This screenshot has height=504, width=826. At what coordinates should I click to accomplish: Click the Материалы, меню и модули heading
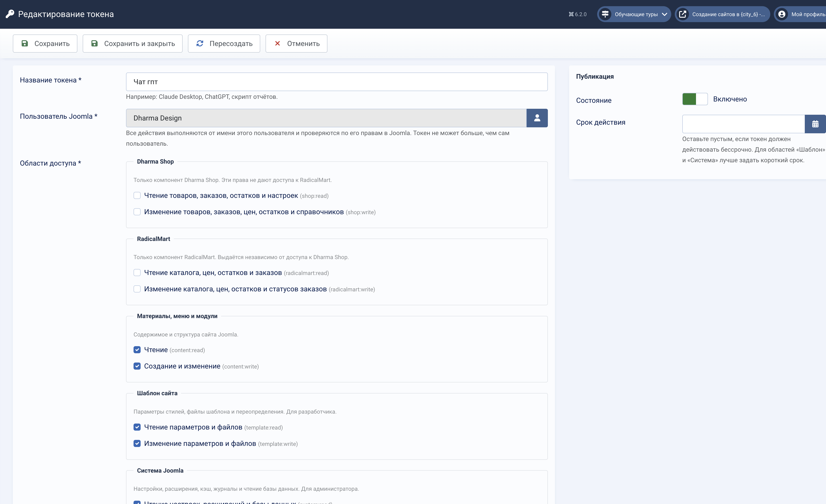click(177, 316)
